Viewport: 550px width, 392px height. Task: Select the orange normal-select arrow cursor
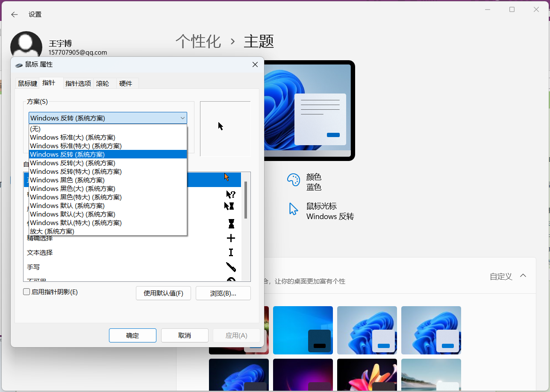[x=227, y=177]
